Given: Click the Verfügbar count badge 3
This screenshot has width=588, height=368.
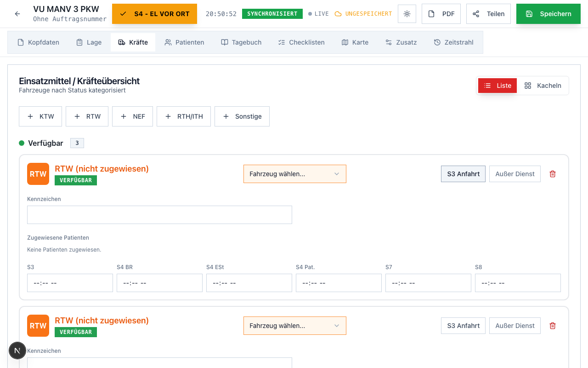Looking at the screenshot, I should tap(77, 143).
